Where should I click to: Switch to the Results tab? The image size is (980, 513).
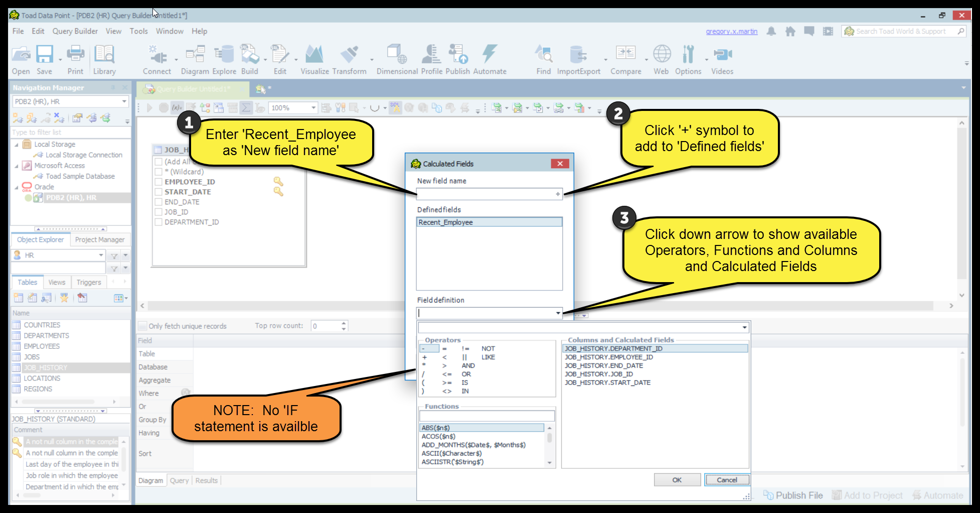pos(207,480)
